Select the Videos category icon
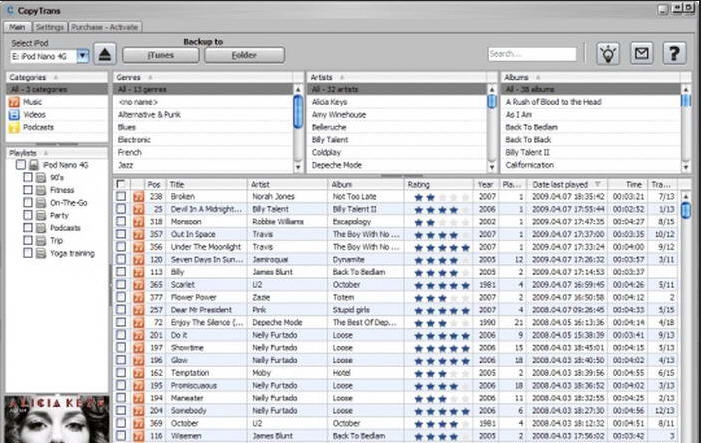Screen dimensions: 701x443 pyautogui.click(x=14, y=114)
